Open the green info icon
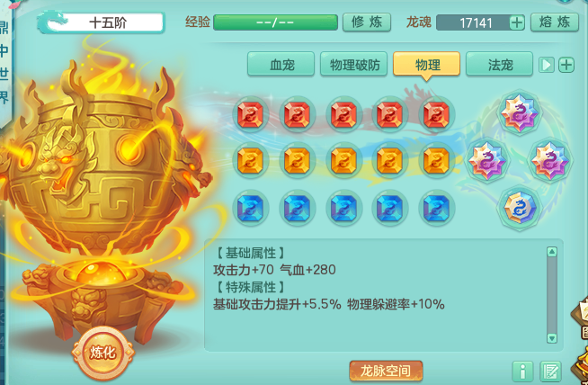Image resolution: width=588 pixels, height=385 pixels. 522,372
